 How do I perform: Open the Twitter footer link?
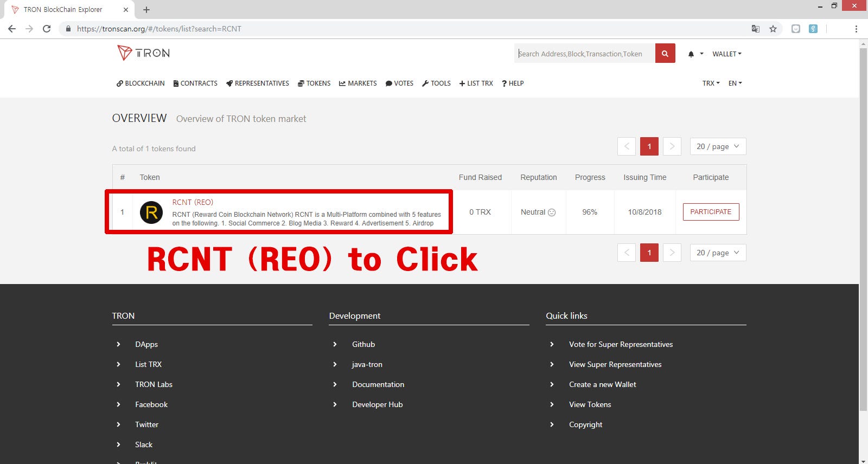[x=146, y=424]
